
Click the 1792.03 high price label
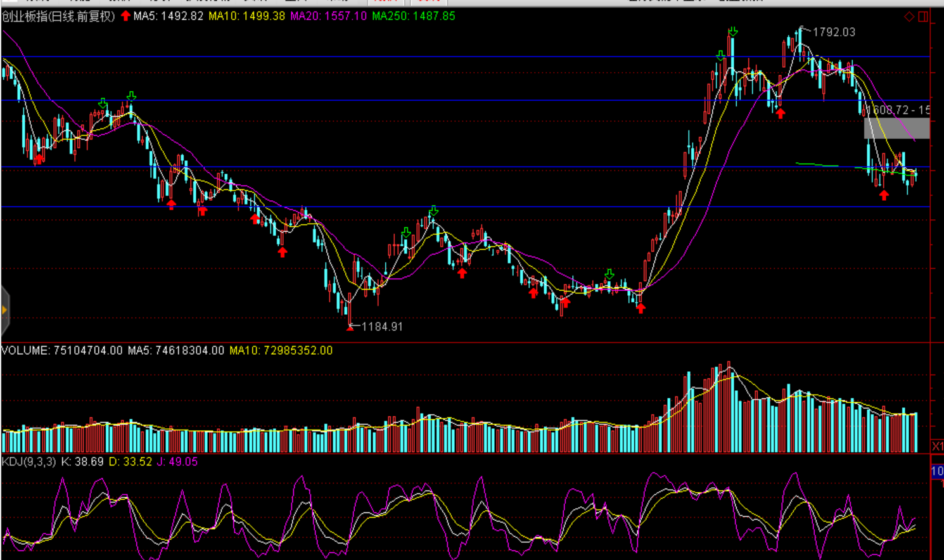(833, 32)
